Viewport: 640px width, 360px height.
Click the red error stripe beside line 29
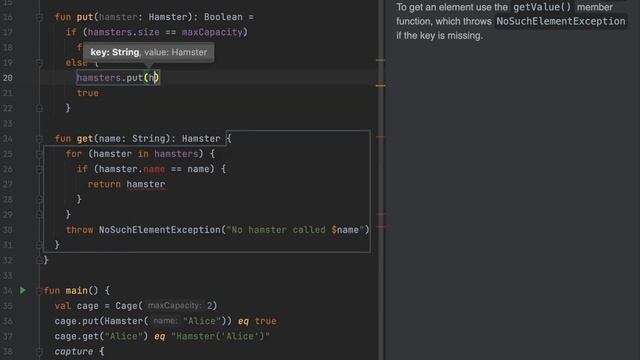coord(380,214)
